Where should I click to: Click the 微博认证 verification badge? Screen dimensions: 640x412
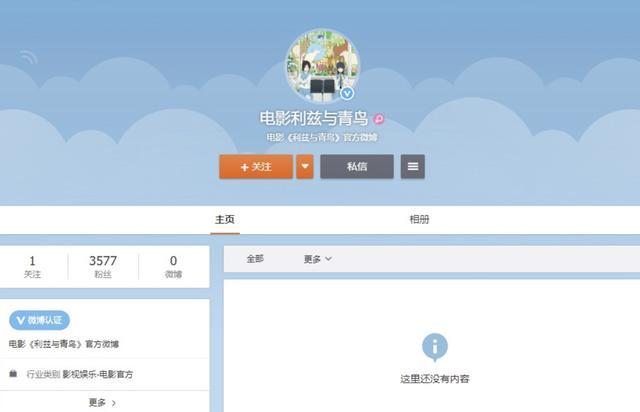[39, 320]
